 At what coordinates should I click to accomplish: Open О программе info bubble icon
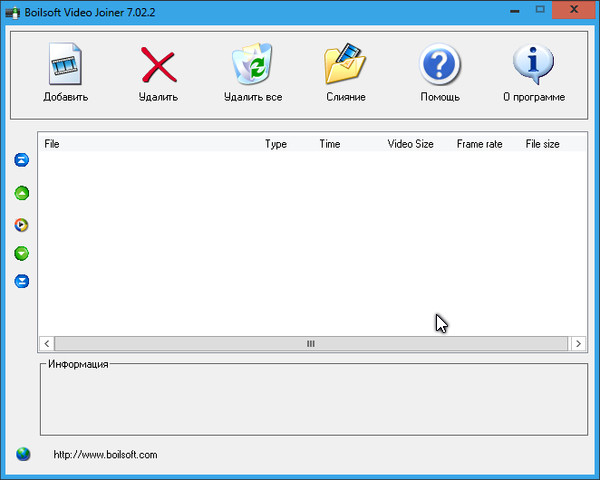533,66
